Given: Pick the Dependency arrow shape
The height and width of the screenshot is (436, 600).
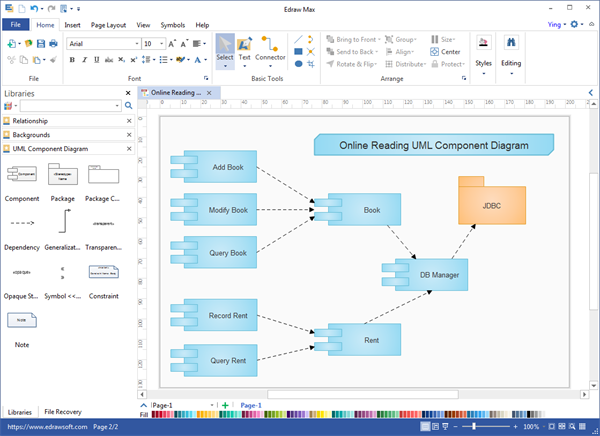Looking at the screenshot, I should coord(22,224).
